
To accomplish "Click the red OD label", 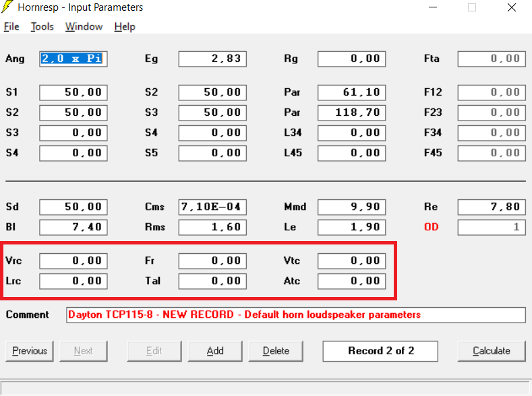I will click(432, 227).
